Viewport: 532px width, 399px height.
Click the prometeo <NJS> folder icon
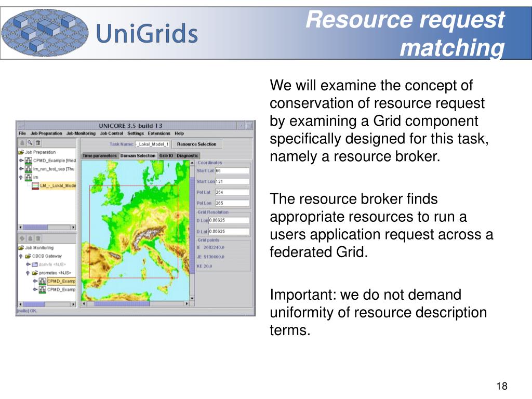coord(35,273)
